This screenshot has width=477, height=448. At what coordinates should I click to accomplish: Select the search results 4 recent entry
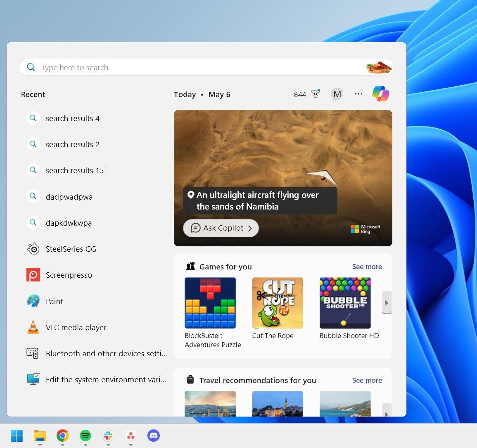point(73,118)
